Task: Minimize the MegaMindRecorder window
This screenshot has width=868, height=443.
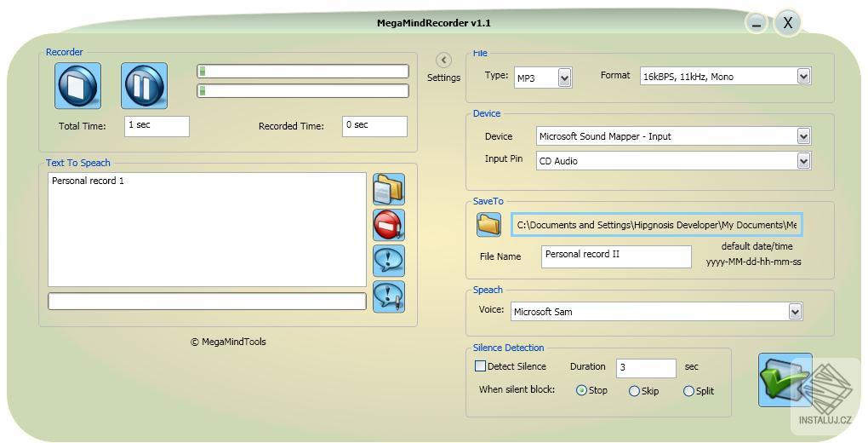Action: click(756, 23)
